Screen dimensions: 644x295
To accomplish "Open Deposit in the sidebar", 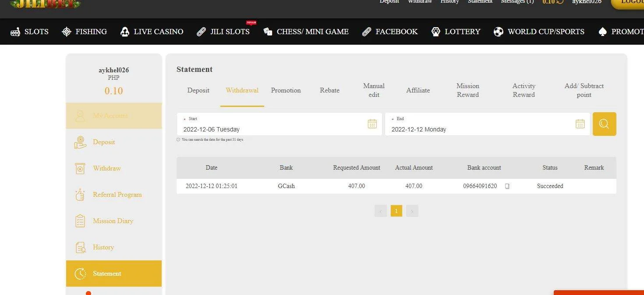I will (x=114, y=142).
